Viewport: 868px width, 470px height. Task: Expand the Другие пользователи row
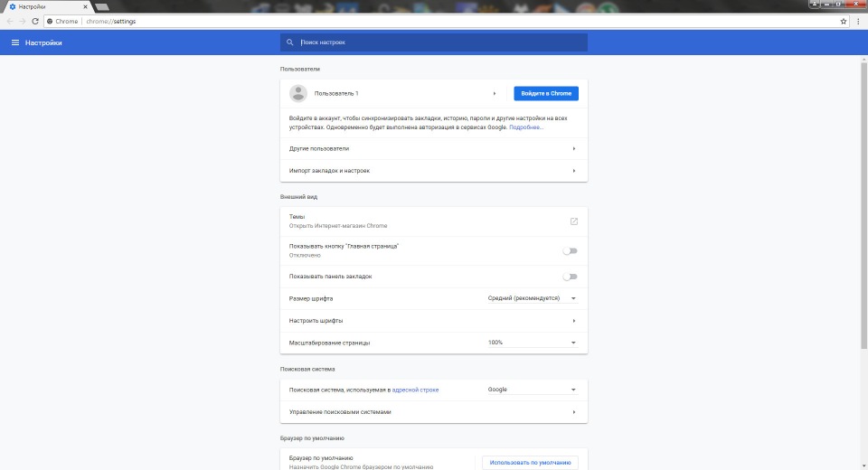point(433,149)
